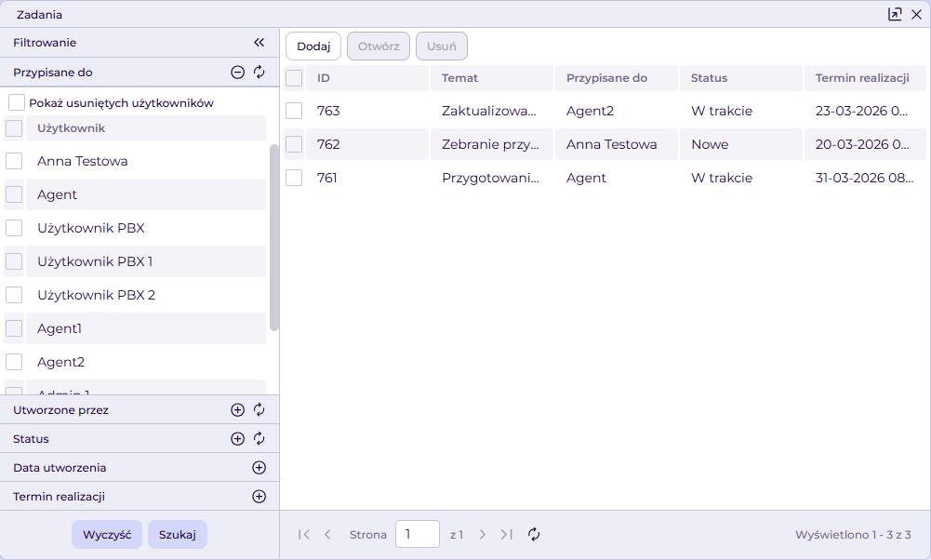This screenshot has width=931, height=560.
Task: Reset the Przypisane do filter
Action: pyautogui.click(x=259, y=73)
